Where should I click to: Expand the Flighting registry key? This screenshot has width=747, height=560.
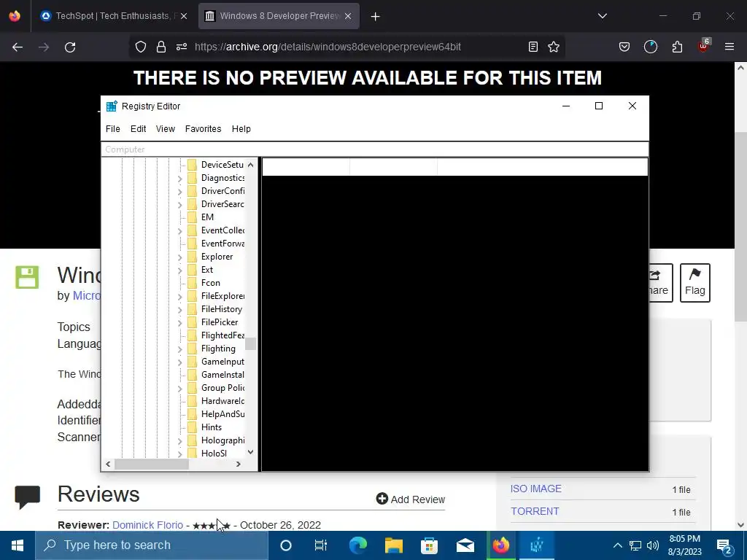pos(179,349)
